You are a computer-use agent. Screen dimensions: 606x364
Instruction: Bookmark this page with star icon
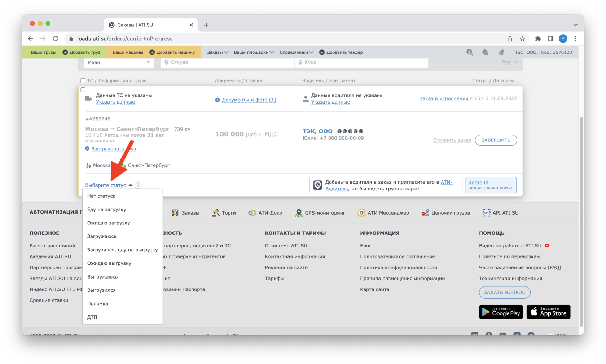pos(522,39)
